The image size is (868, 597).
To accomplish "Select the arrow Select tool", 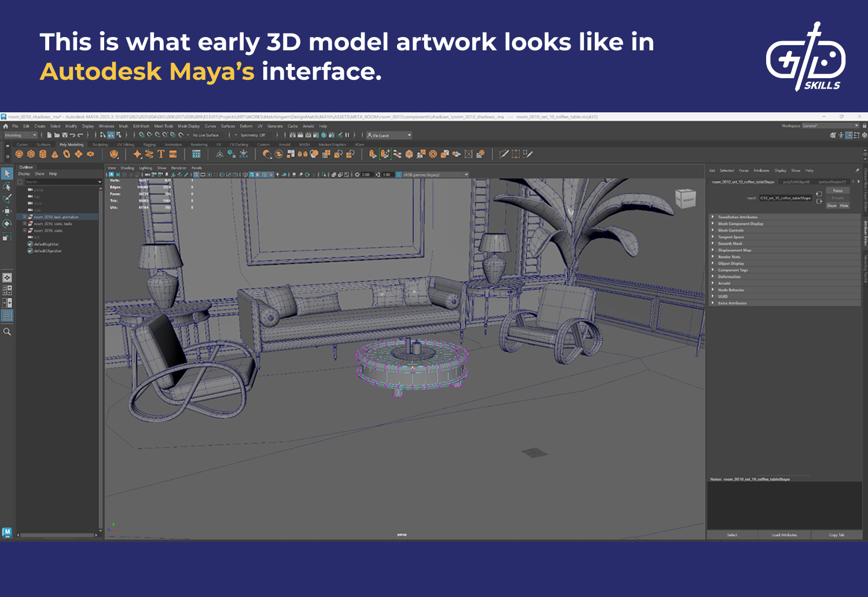I will tap(7, 174).
